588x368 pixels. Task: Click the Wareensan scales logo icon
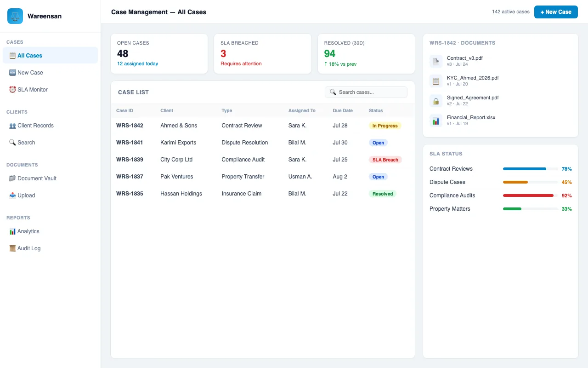pos(15,16)
